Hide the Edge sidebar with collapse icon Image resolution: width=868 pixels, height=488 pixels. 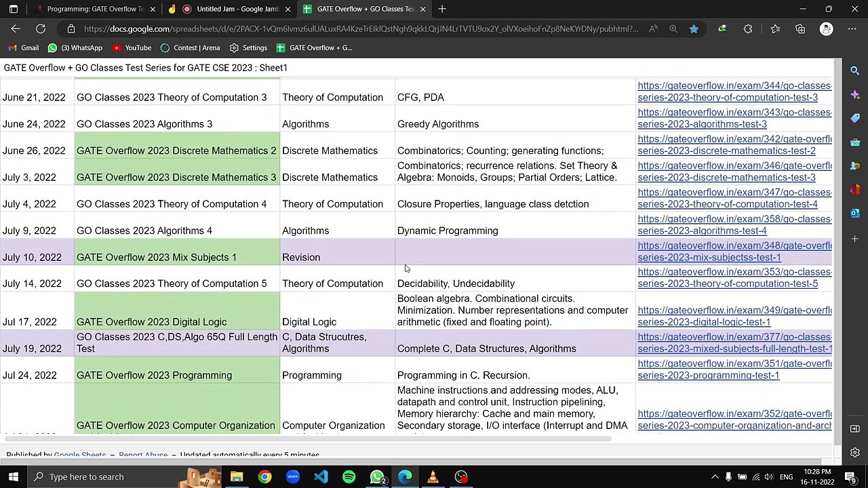(x=855, y=429)
